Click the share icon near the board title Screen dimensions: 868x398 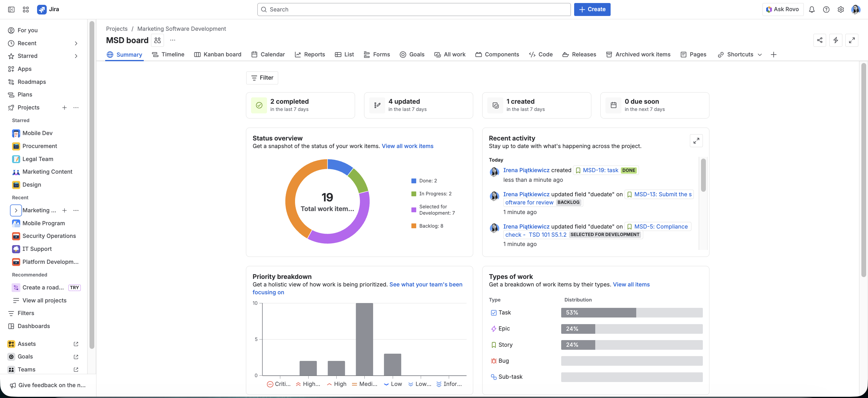tap(819, 40)
